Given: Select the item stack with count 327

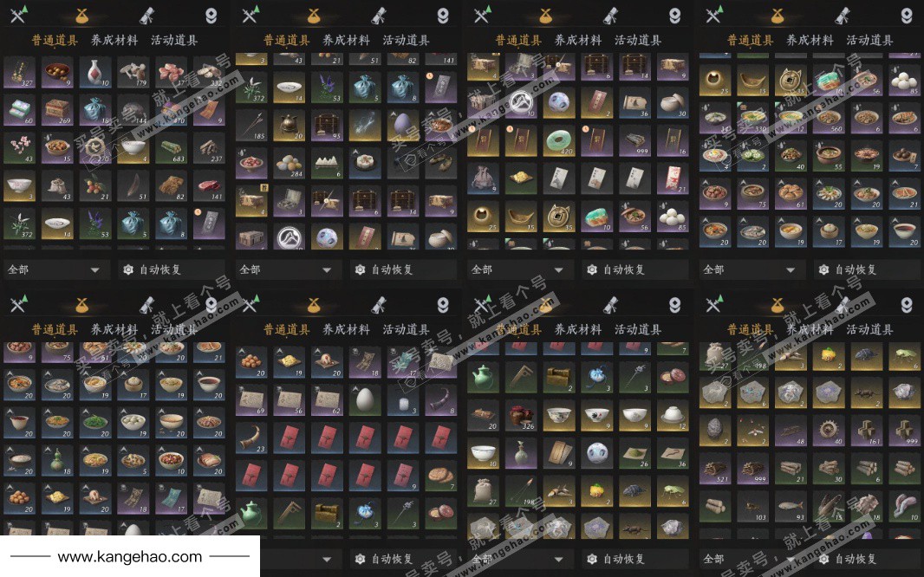Looking at the screenshot, I should pos(19,73).
